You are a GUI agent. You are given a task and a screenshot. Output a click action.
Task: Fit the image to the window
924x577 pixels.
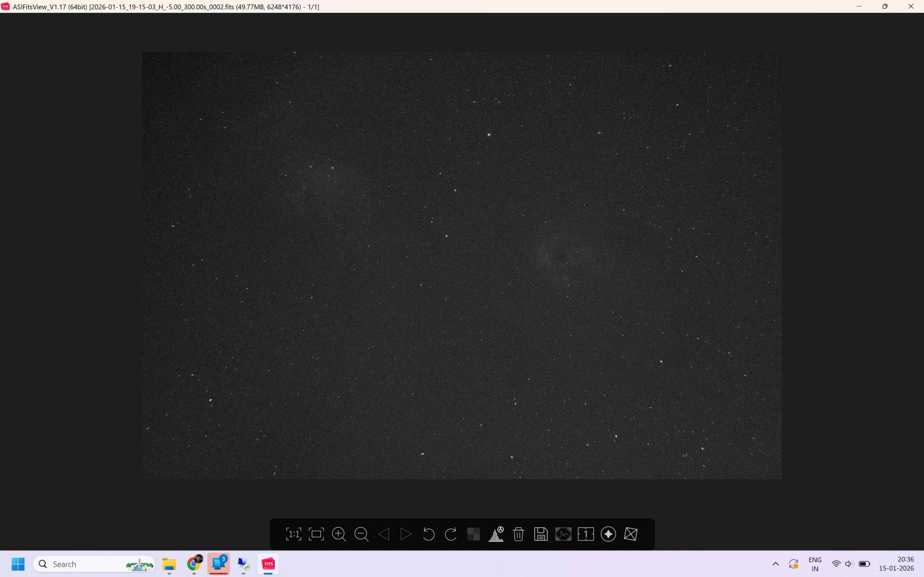click(316, 534)
